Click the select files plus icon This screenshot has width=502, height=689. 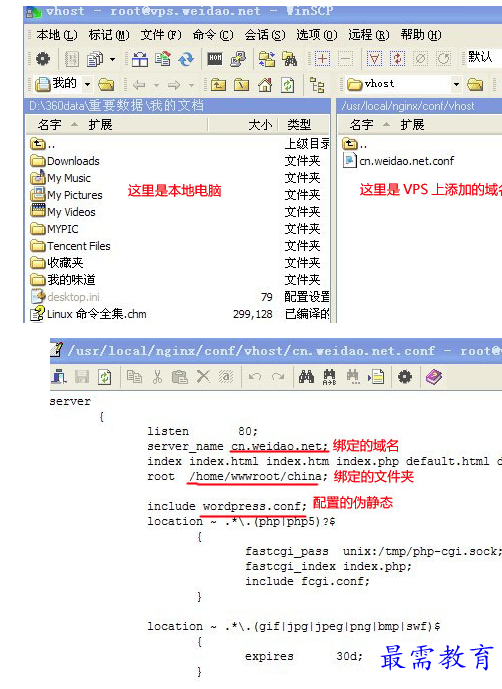pyautogui.click(x=322, y=58)
